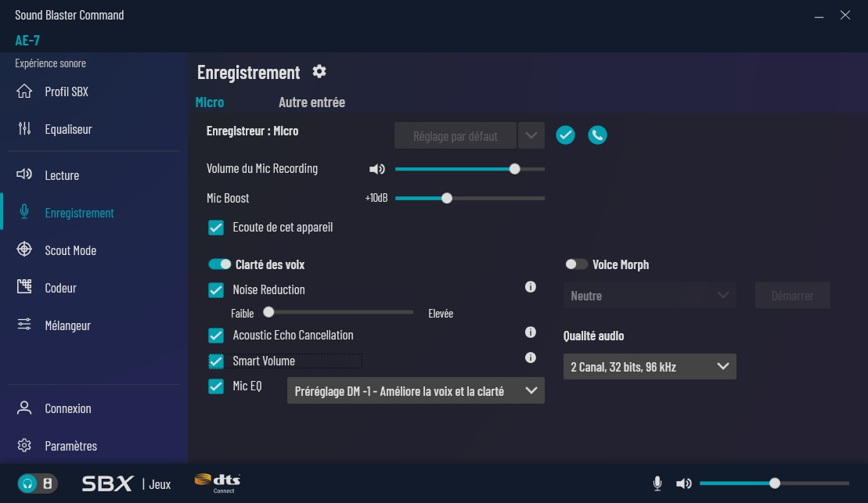Mute the master speaker in the bottom bar
868x503 pixels.
(683, 483)
